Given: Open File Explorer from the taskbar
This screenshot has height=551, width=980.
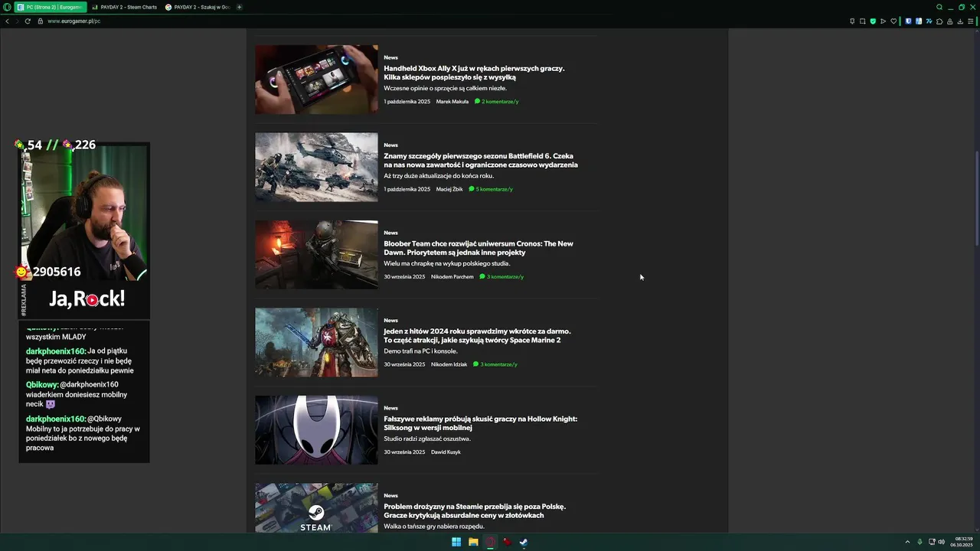Looking at the screenshot, I should pyautogui.click(x=473, y=542).
